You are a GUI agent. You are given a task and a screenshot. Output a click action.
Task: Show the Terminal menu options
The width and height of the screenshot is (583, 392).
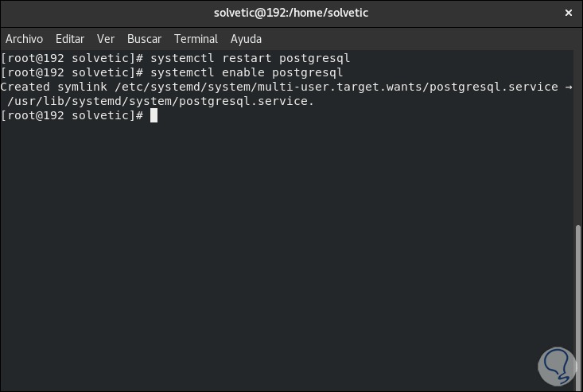(x=196, y=39)
